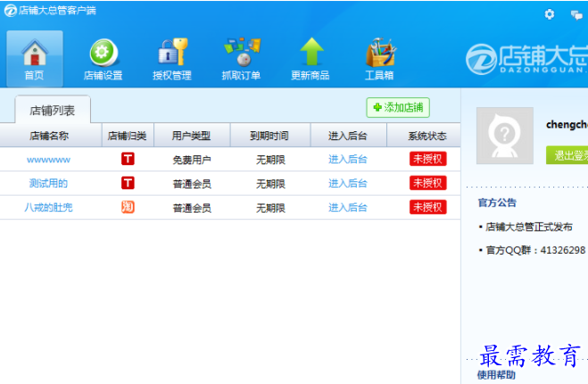Click 店铺名称 column header
588x384 pixels.
pyautogui.click(x=49, y=136)
